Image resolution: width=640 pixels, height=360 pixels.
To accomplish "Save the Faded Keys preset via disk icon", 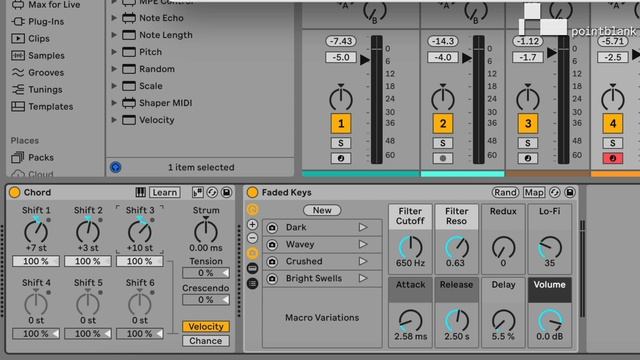I will (570, 192).
